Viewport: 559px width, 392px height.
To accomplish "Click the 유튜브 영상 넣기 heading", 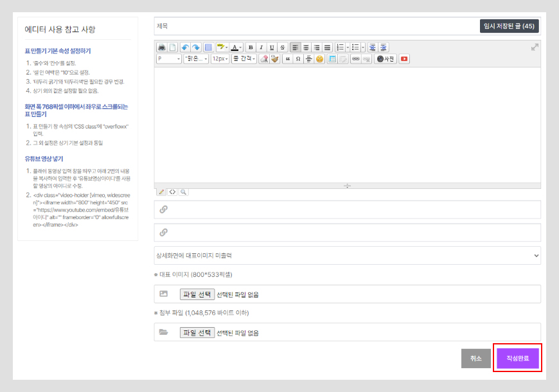I will pos(44,159).
